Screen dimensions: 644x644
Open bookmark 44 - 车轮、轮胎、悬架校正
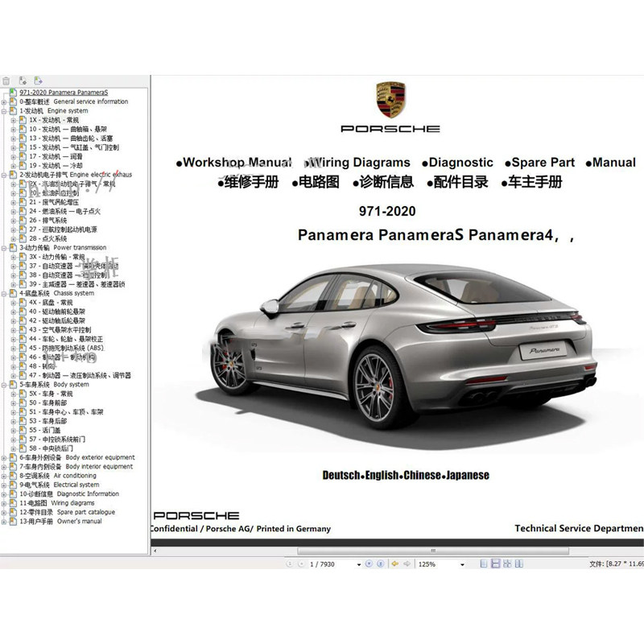pos(66,339)
